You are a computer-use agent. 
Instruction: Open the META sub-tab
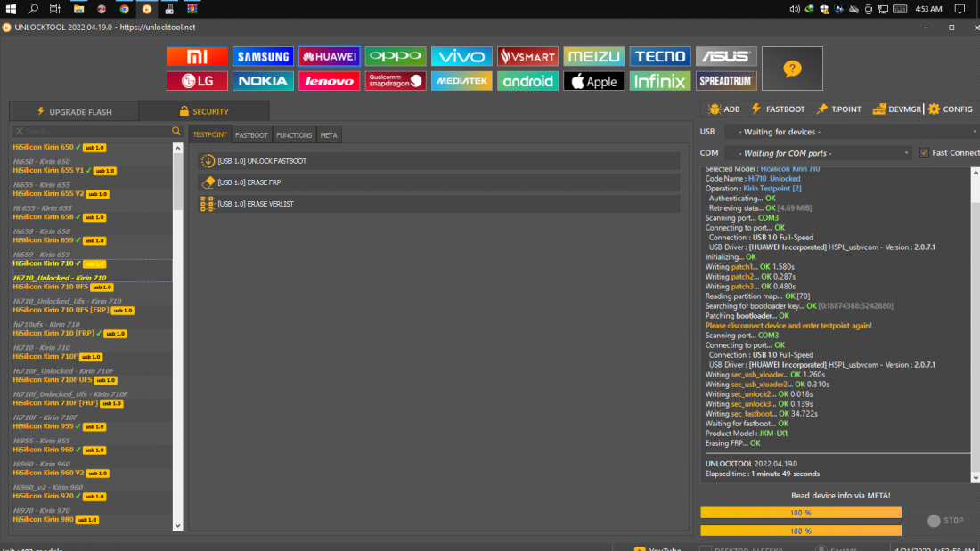329,135
